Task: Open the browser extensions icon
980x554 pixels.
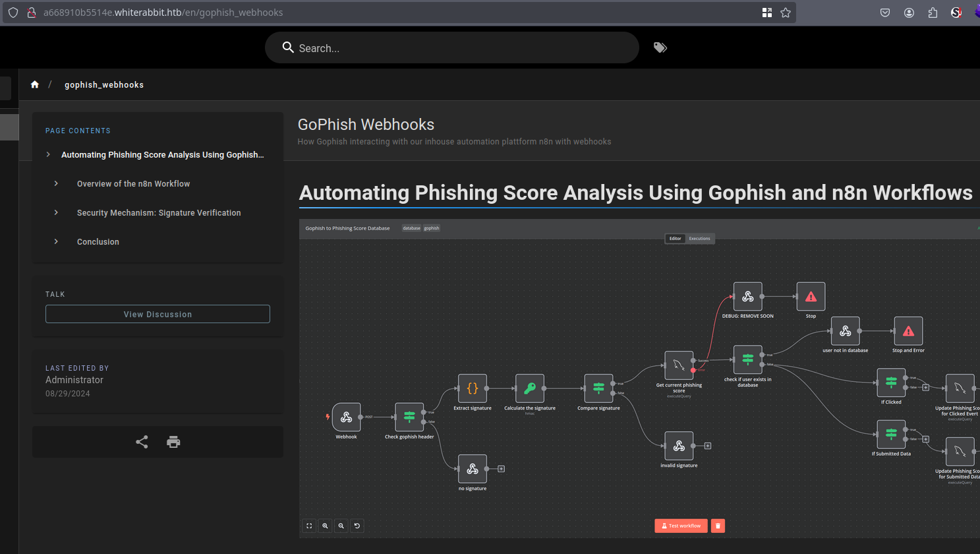Action: 933,13
